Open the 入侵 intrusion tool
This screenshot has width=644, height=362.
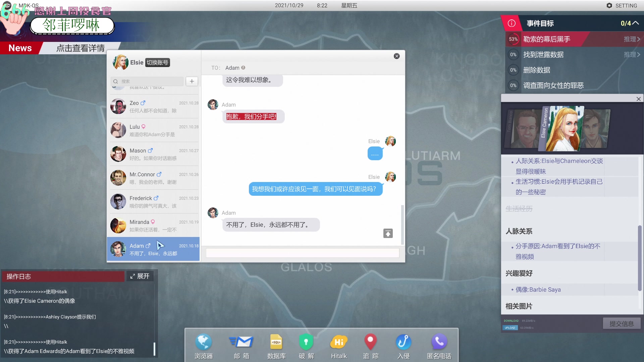point(404,346)
